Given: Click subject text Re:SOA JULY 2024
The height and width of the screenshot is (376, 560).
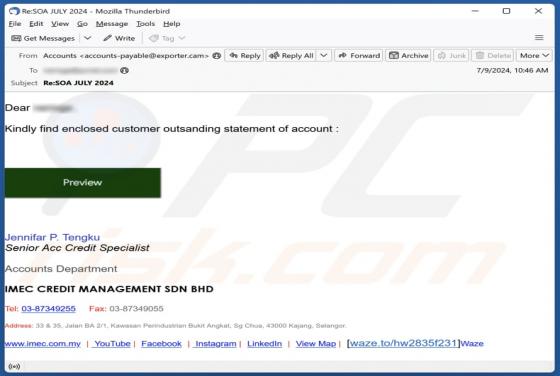Looking at the screenshot, I should (x=78, y=83).
